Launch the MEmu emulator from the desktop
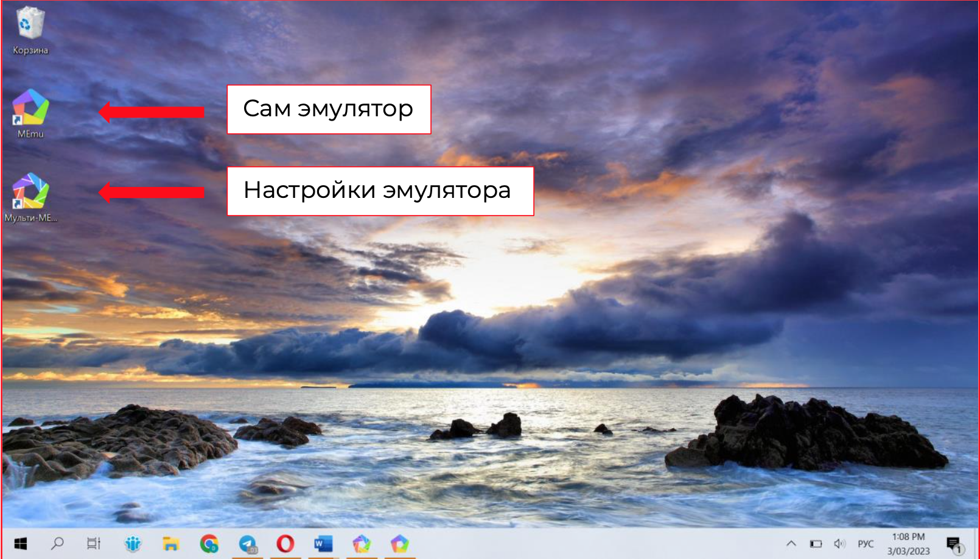The image size is (980, 559). [28, 113]
